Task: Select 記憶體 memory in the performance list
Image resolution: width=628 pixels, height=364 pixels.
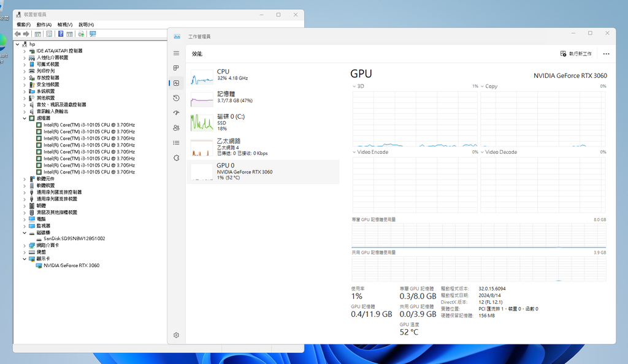Action: click(x=263, y=99)
